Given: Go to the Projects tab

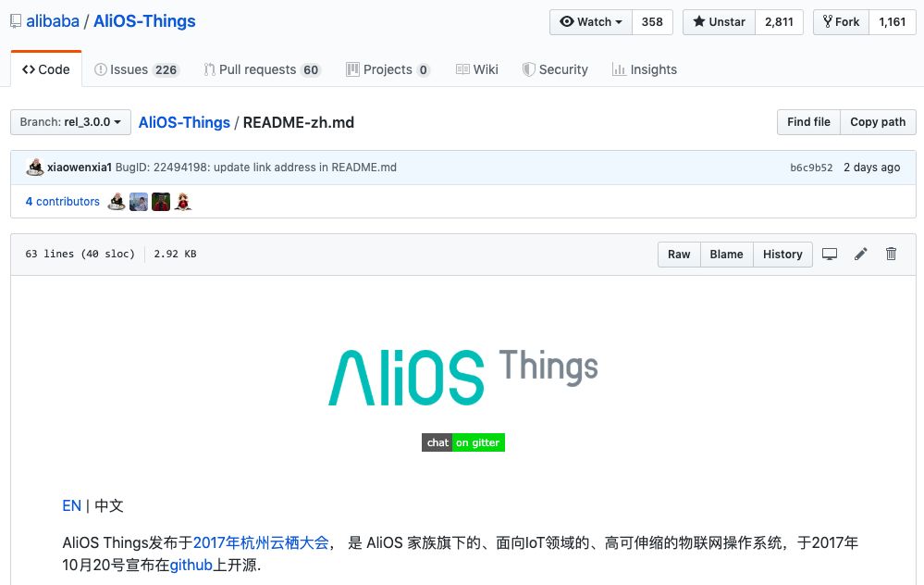Looking at the screenshot, I should pyautogui.click(x=388, y=69).
